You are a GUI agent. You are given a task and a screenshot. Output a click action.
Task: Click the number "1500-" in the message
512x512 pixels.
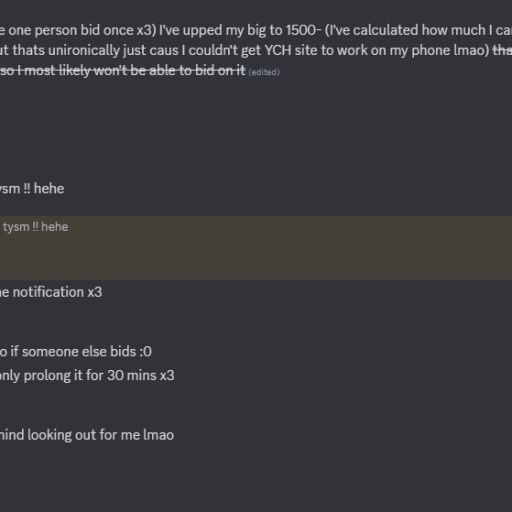tap(304, 31)
